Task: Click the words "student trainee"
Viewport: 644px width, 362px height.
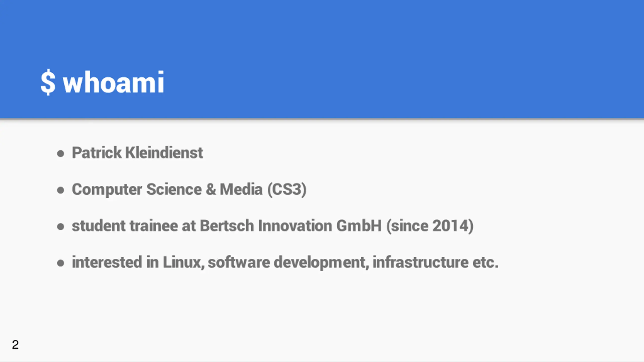Action: (x=125, y=226)
